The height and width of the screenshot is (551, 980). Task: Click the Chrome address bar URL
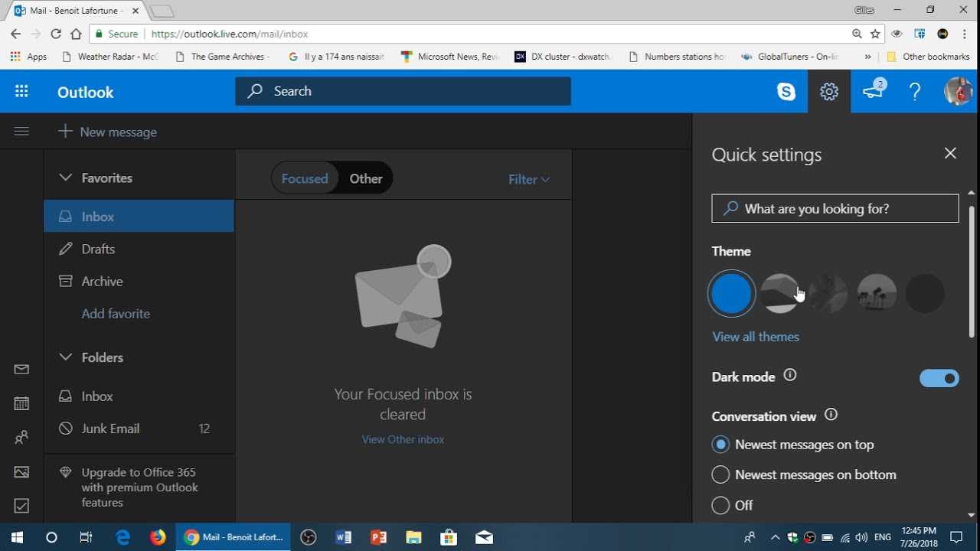230,34
